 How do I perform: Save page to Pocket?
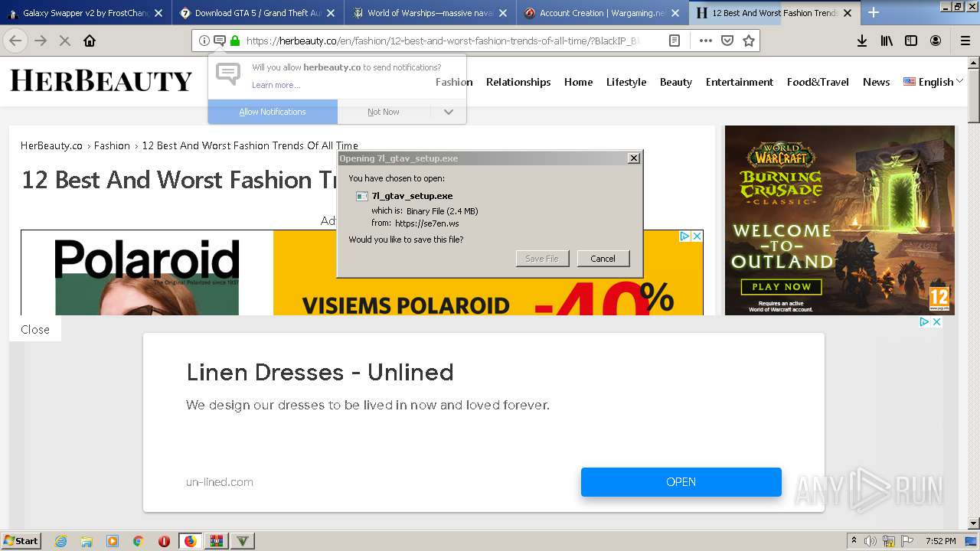(727, 41)
